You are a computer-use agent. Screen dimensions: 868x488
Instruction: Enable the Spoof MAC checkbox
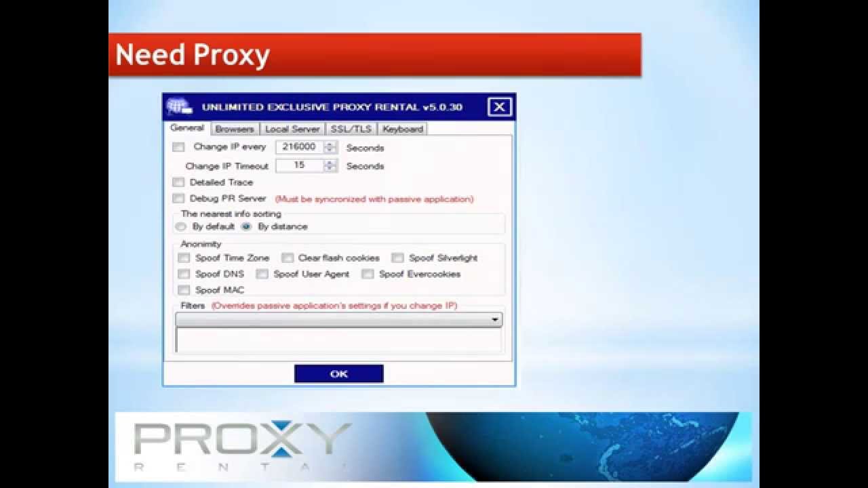(184, 290)
